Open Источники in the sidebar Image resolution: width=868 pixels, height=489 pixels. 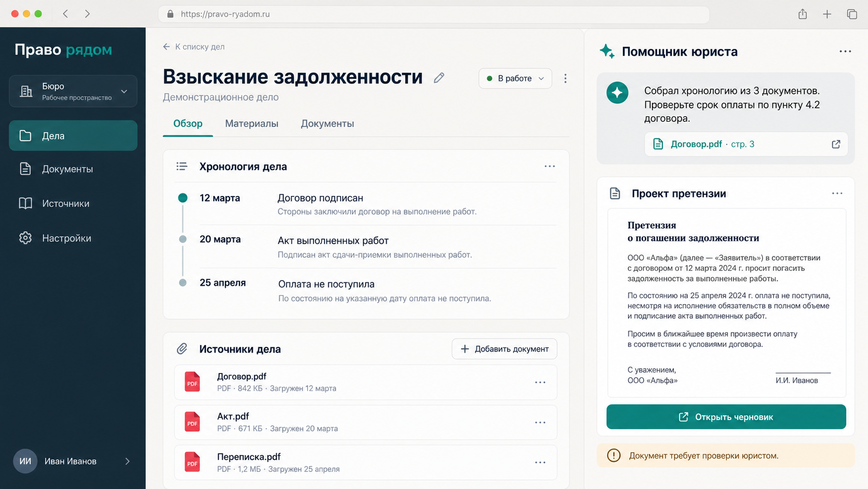[x=73, y=203]
